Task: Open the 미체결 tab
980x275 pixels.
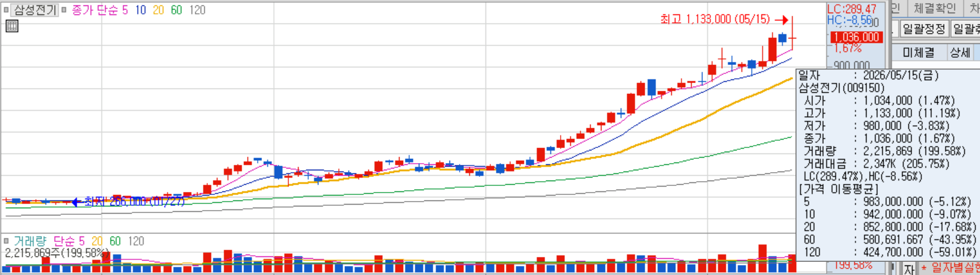Action: coord(919,53)
